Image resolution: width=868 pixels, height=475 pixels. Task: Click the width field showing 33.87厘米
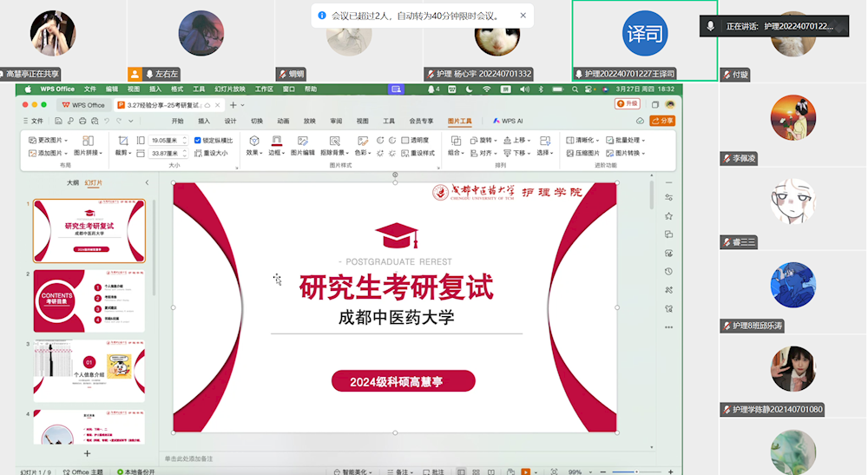coord(167,154)
